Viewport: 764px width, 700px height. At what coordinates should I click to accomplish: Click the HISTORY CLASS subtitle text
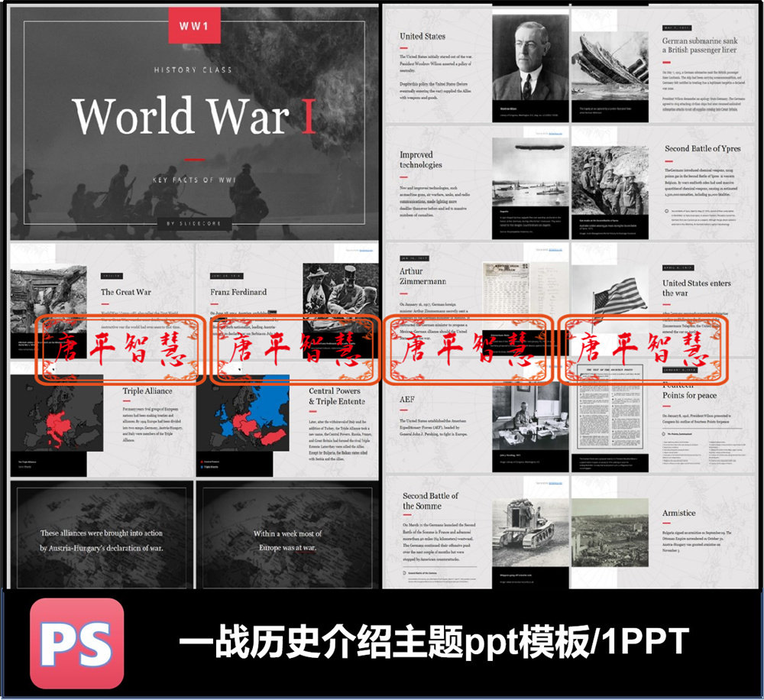(193, 70)
